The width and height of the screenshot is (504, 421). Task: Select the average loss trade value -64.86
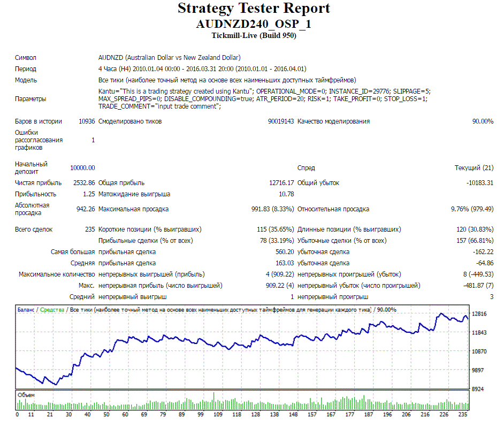[485, 263]
